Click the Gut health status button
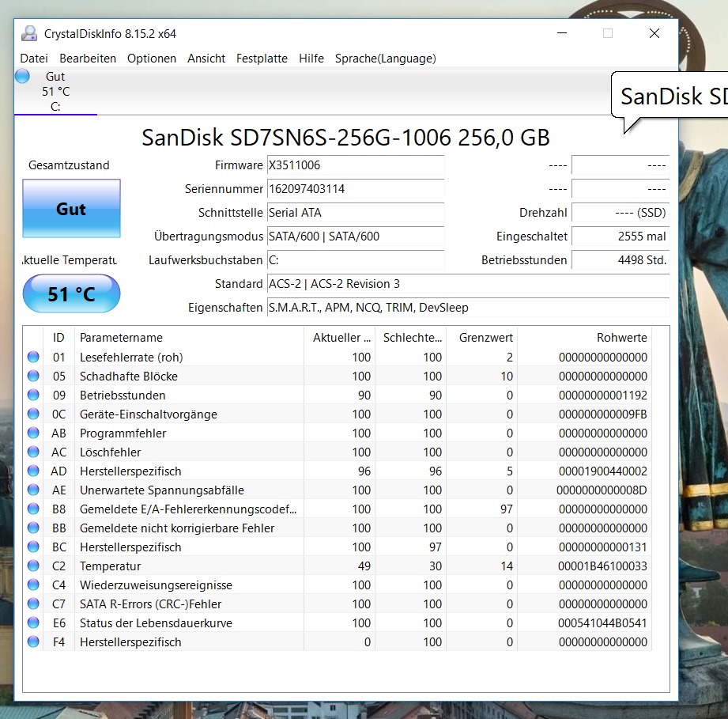This screenshot has width=728, height=719. [x=71, y=209]
